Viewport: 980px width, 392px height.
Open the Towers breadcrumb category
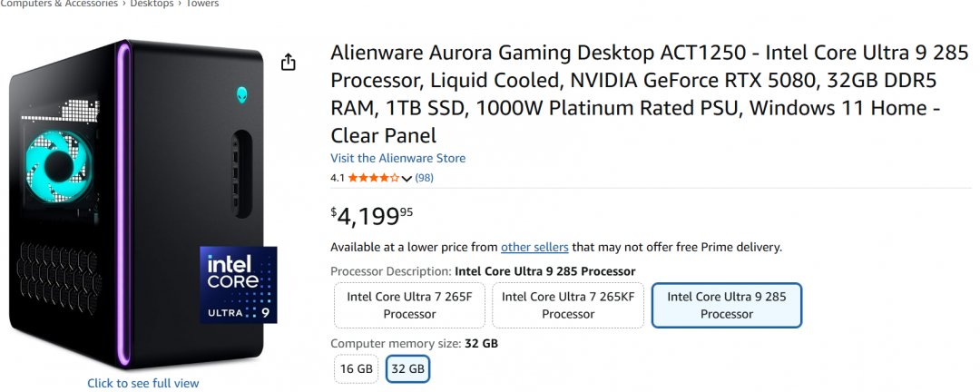[x=202, y=4]
